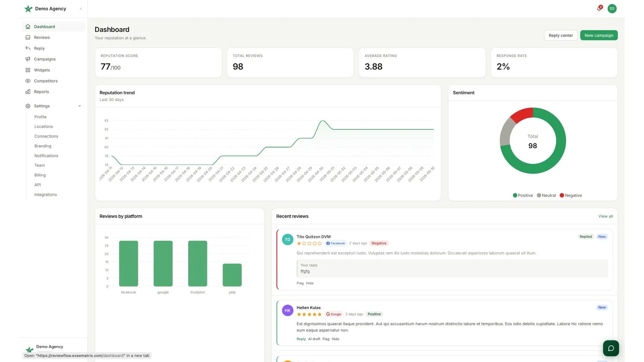Open the API settings page

pos(37,185)
